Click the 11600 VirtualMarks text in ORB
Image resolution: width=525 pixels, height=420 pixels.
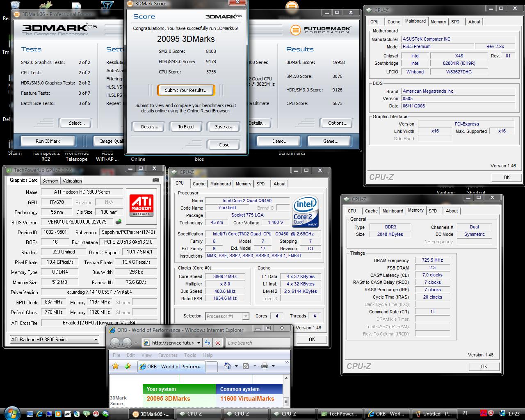coord(247,399)
